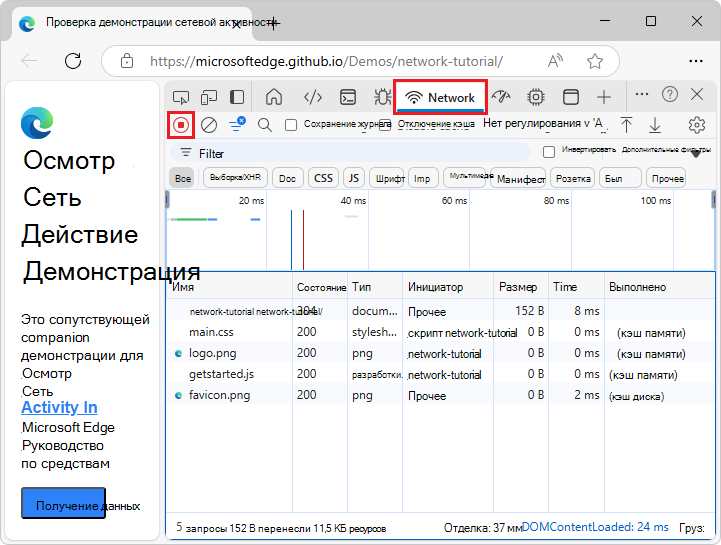Viewport: 721px width, 545px height.
Task: Open the Elements tool icon
Action: coord(313,97)
